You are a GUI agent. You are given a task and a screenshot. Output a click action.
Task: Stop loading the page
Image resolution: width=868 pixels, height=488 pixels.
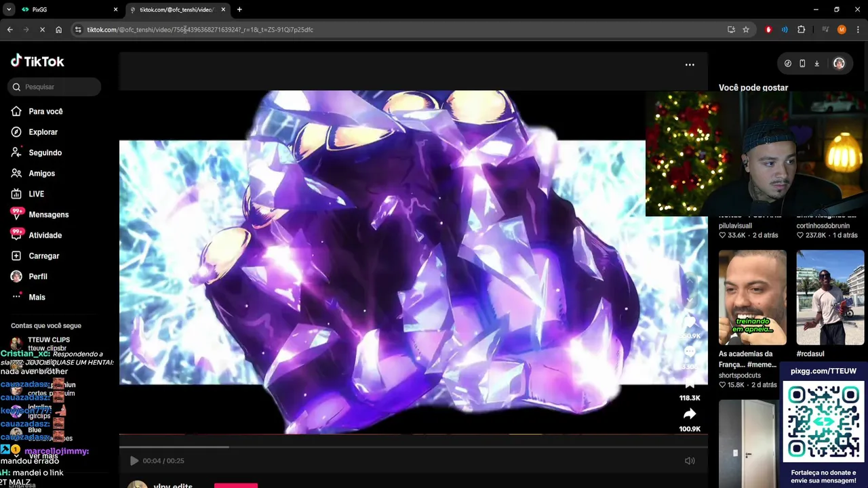point(42,30)
